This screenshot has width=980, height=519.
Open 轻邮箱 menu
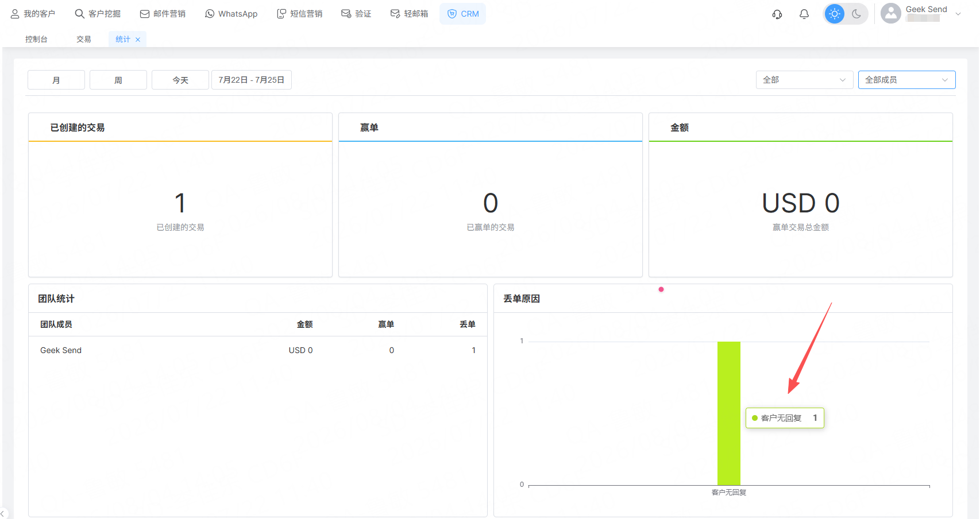click(409, 14)
